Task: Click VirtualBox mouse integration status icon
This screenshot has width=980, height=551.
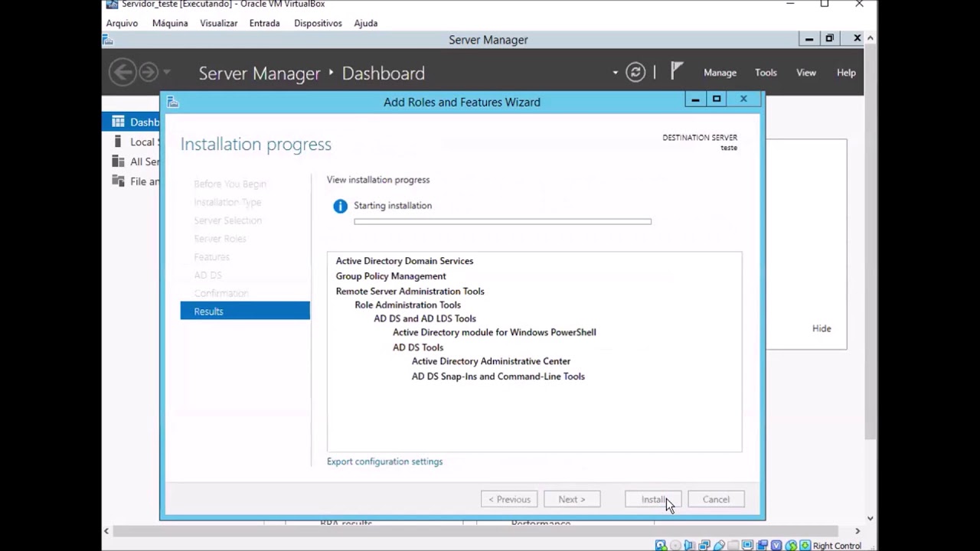Action: (791, 546)
